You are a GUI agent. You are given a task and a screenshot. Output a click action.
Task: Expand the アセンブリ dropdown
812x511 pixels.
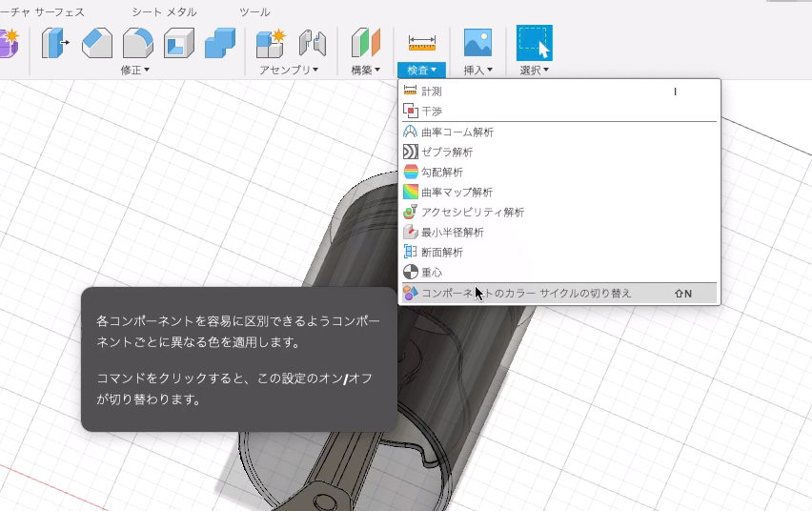pyautogui.click(x=289, y=70)
